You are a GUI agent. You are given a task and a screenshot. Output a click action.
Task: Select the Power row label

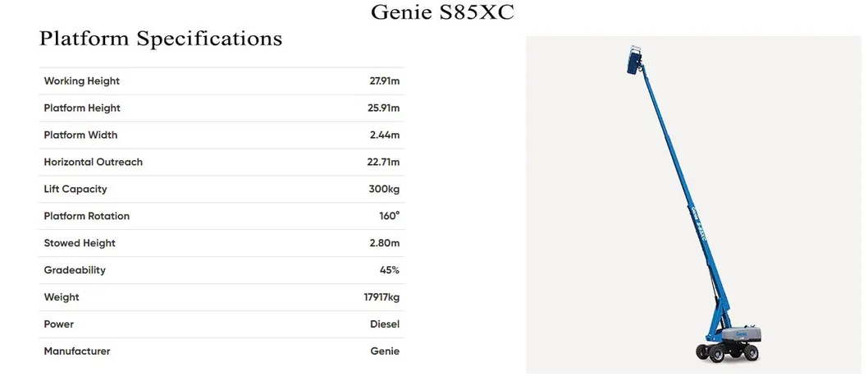click(59, 324)
